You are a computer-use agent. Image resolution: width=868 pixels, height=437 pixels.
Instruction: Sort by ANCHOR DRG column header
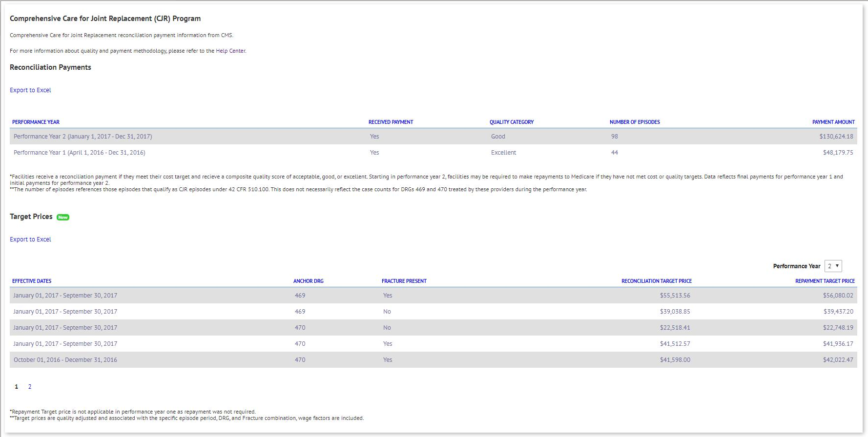309,281
